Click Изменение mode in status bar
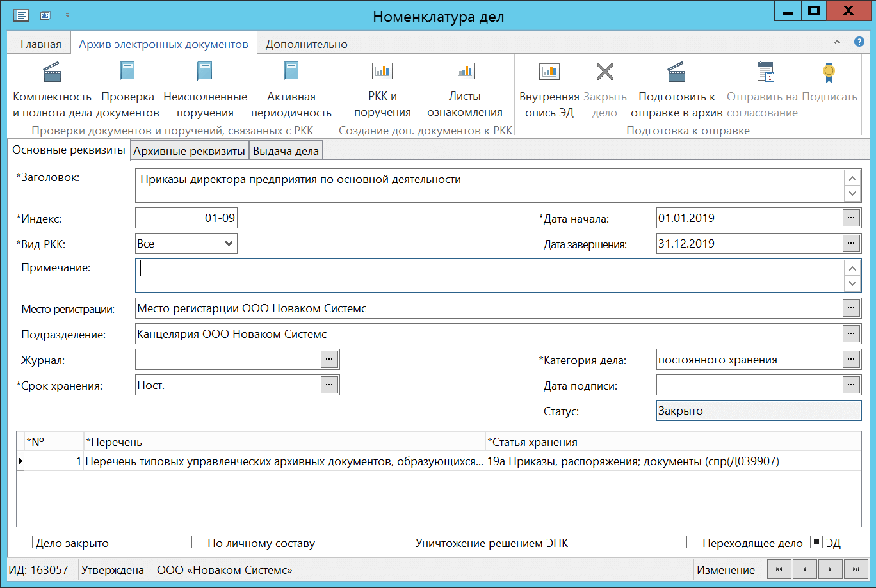876x588 pixels. point(726,570)
